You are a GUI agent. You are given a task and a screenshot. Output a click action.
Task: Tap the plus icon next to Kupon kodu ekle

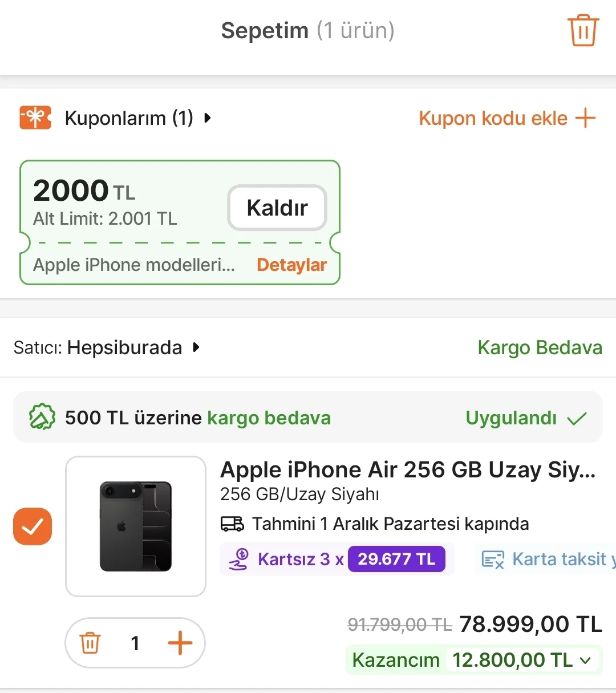click(585, 118)
